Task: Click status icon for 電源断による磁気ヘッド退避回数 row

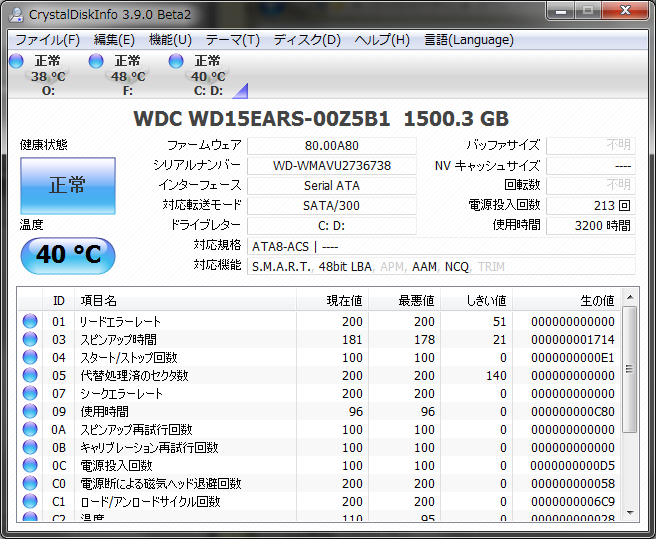Action: (x=30, y=483)
